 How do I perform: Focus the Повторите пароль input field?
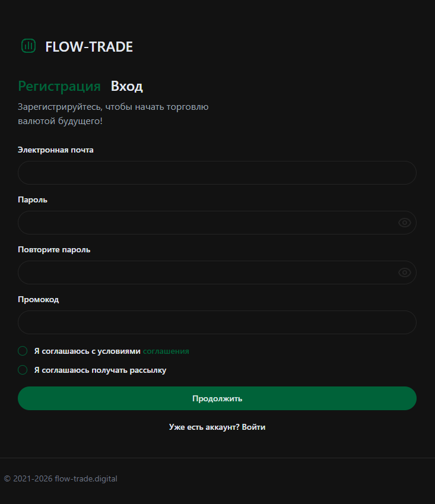coord(208,272)
